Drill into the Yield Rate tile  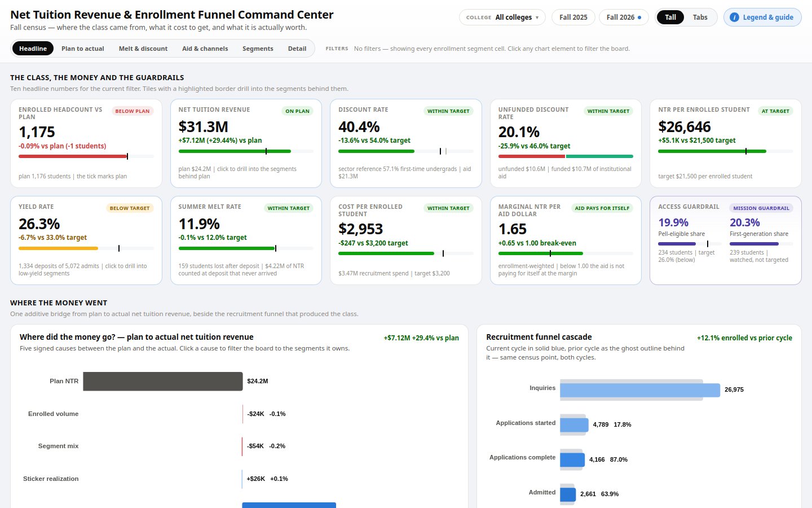(86, 240)
